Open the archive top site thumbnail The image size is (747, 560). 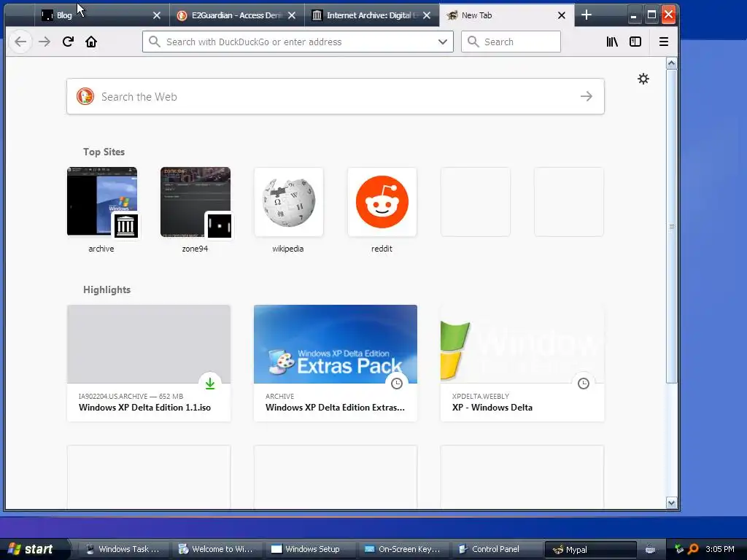point(102,202)
